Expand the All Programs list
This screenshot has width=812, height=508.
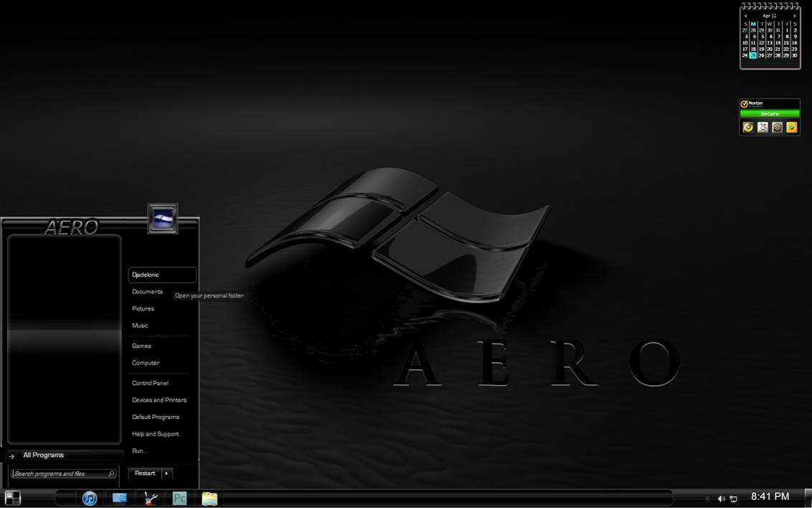point(43,455)
